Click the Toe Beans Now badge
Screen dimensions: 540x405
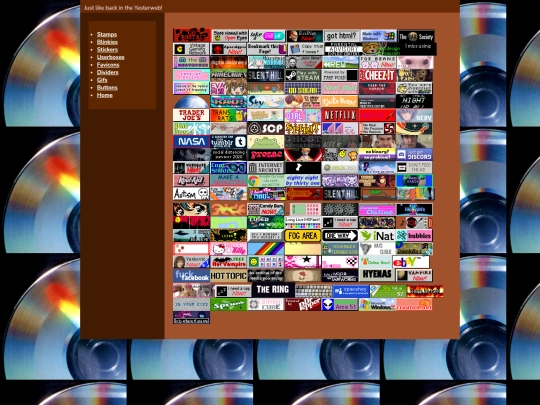click(377, 62)
